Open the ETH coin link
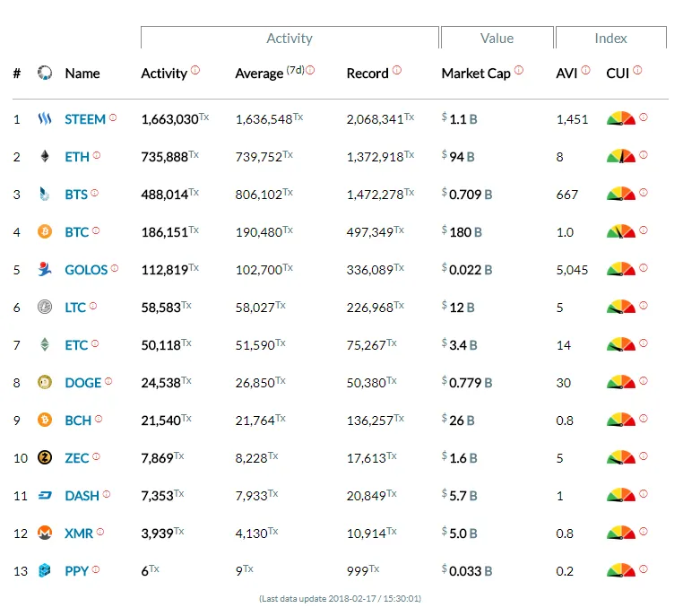The height and width of the screenshot is (616, 683). [x=77, y=157]
